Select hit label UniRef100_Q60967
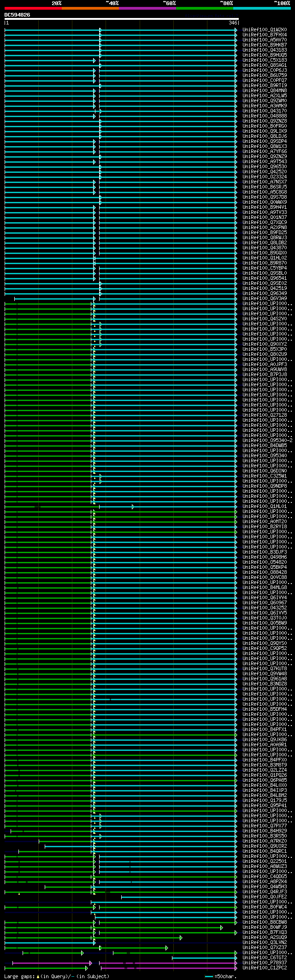 coord(265,602)
